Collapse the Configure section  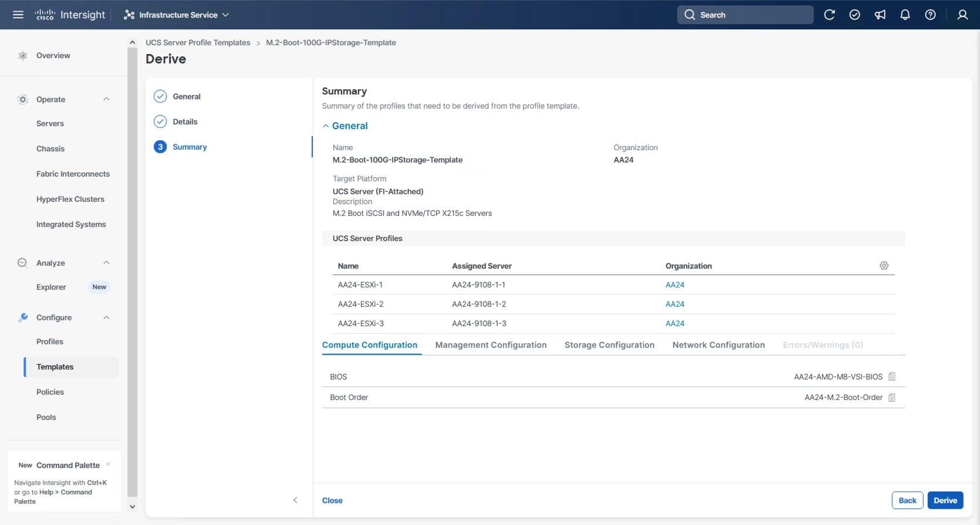click(106, 317)
